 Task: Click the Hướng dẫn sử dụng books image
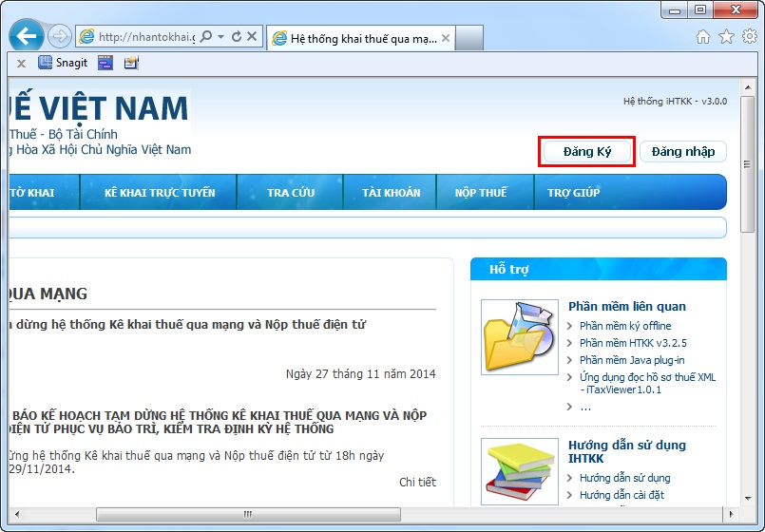tap(520, 471)
